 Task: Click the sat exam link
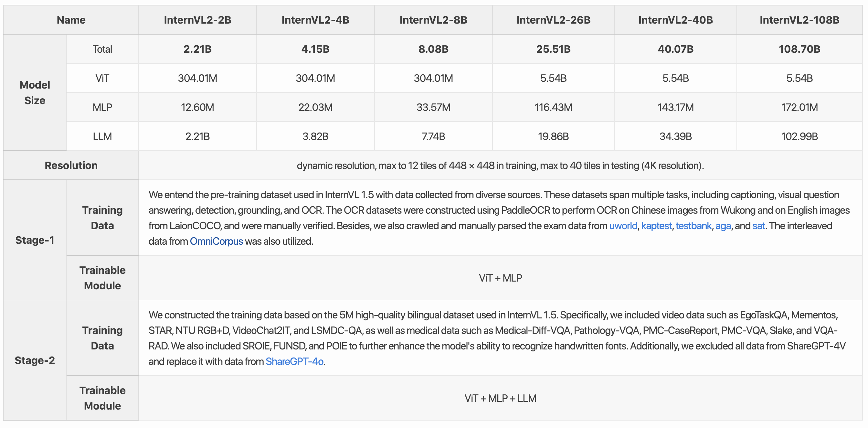coord(758,226)
